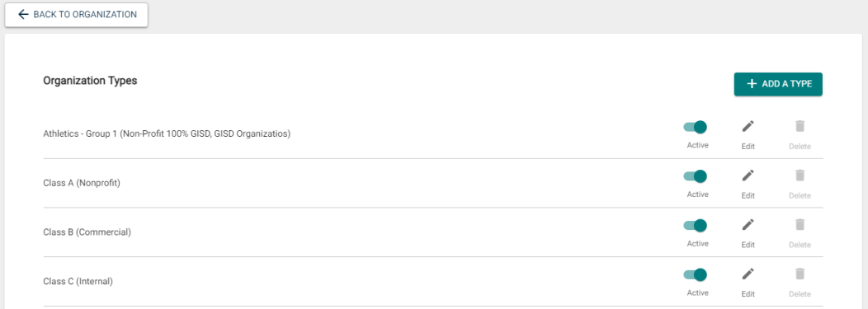
Task: Delete the Class A (Nonprofit) type
Action: [x=800, y=176]
